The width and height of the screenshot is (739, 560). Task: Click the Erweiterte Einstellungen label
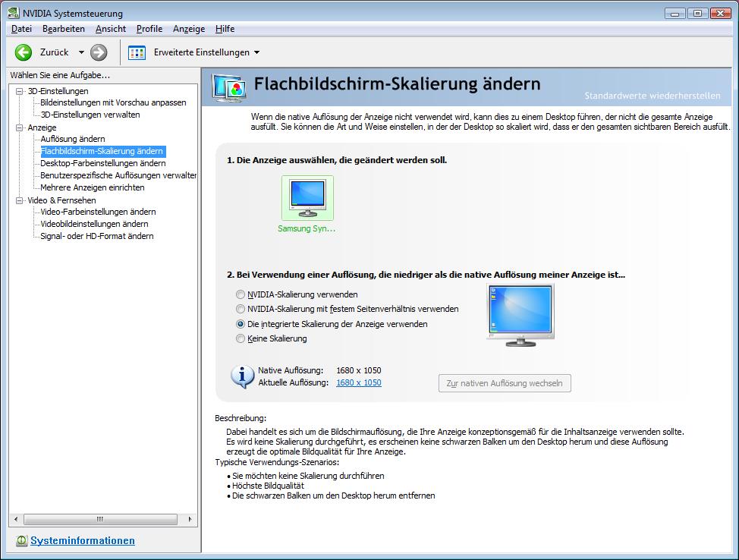click(202, 52)
